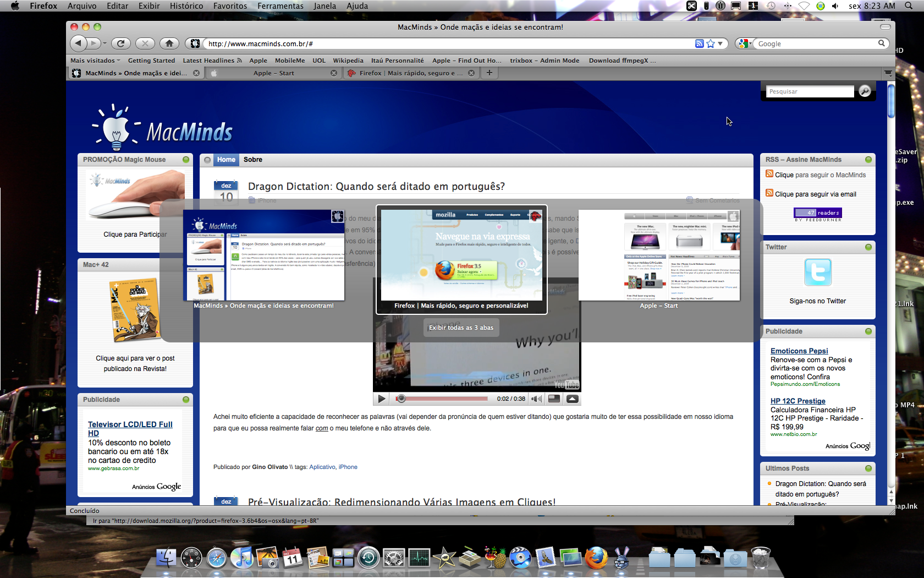Open System Preferences gear in Dock
Screen dimensions: 924x578
click(x=394, y=558)
